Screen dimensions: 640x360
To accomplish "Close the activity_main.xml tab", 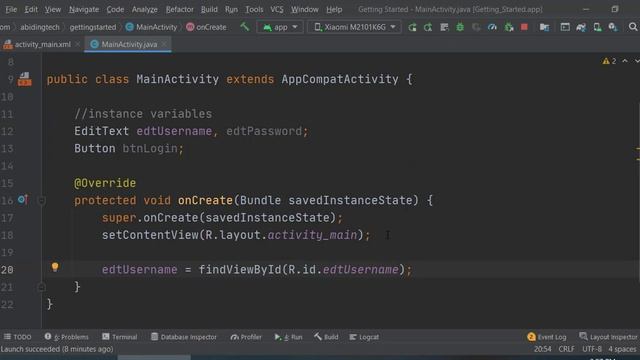I will pyautogui.click(x=78, y=44).
